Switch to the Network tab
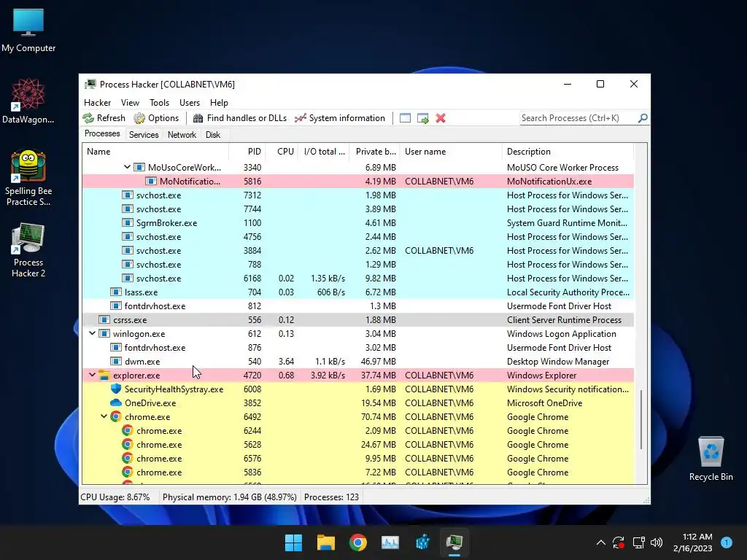The image size is (747, 560). tap(182, 135)
